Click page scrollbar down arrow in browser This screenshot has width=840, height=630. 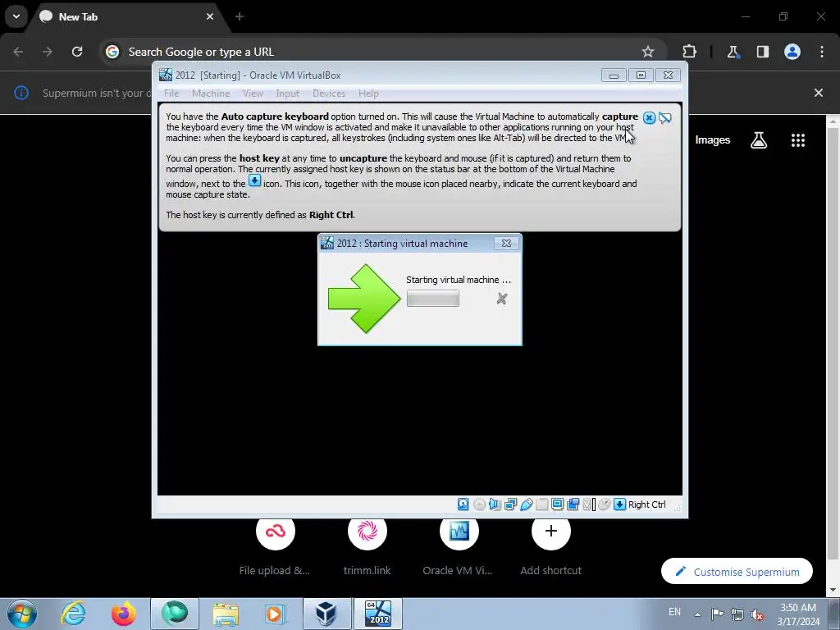(833, 591)
